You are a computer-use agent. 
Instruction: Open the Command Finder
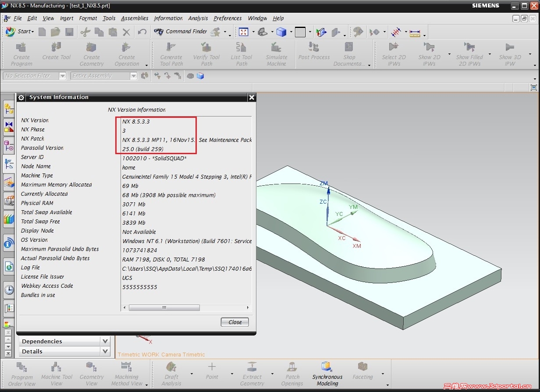[181, 32]
